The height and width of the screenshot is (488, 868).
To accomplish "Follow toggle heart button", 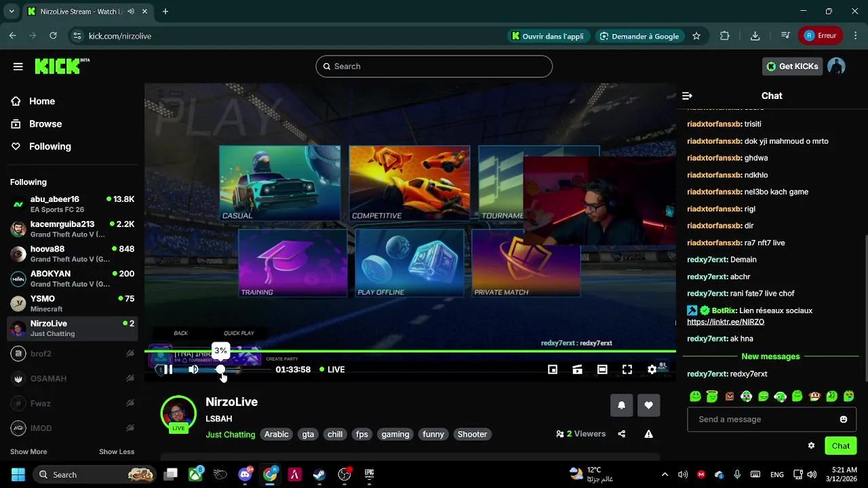I will pyautogui.click(x=648, y=405).
